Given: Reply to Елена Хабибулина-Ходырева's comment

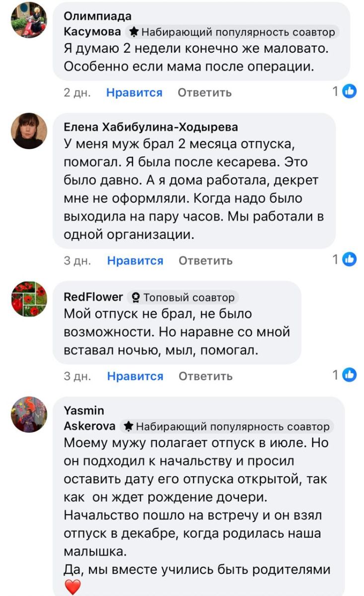Looking at the screenshot, I should coord(206,260).
